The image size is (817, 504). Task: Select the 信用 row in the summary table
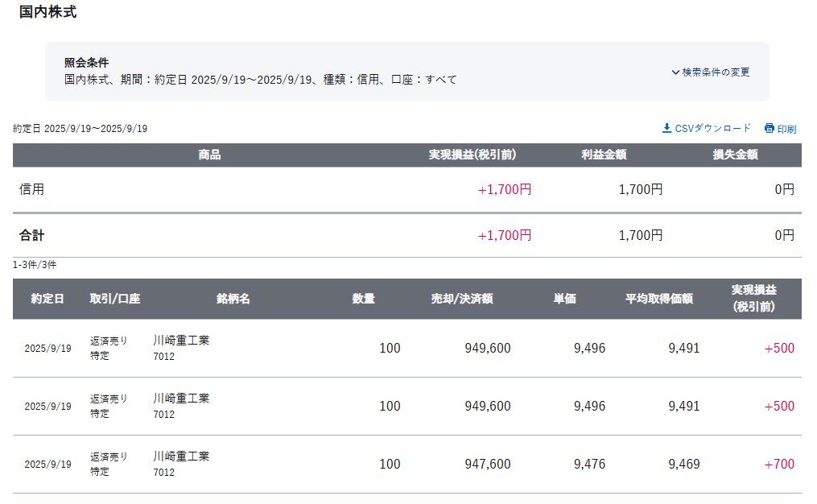pos(32,190)
